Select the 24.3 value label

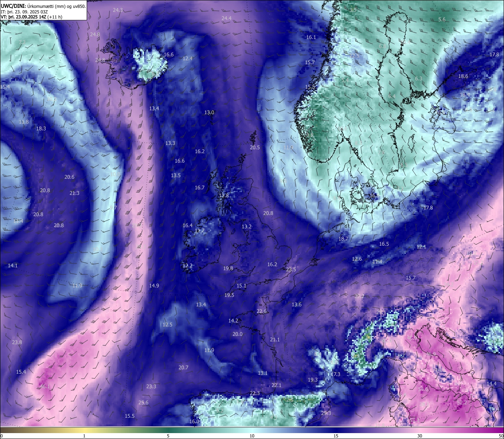pos(118,10)
